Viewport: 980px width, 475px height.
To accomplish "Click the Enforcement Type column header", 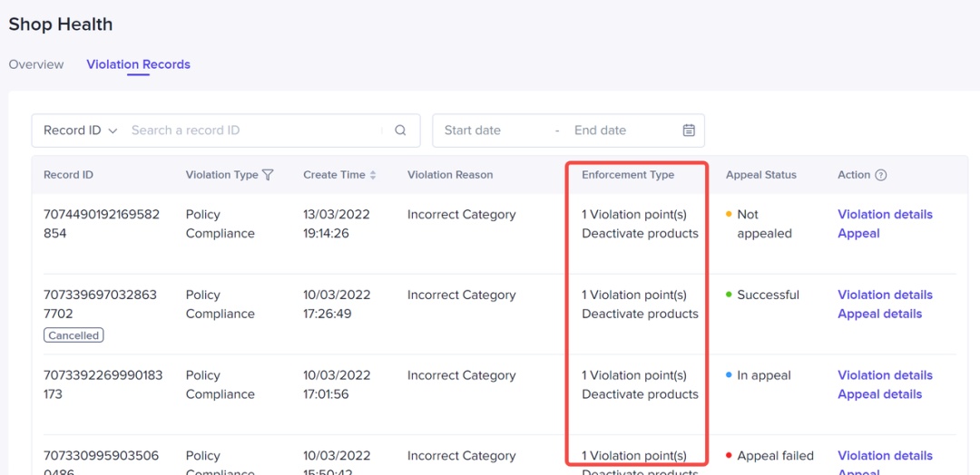I will [628, 175].
